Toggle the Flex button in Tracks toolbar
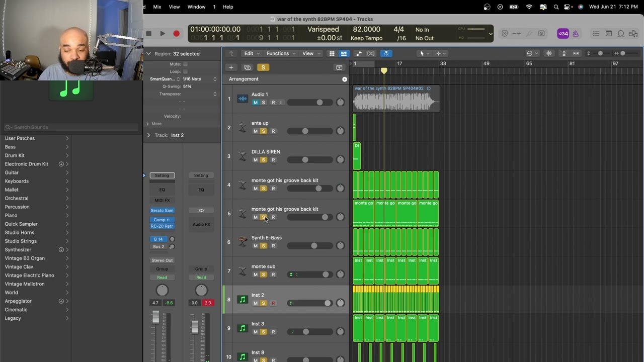The image size is (644, 362). coord(371,54)
